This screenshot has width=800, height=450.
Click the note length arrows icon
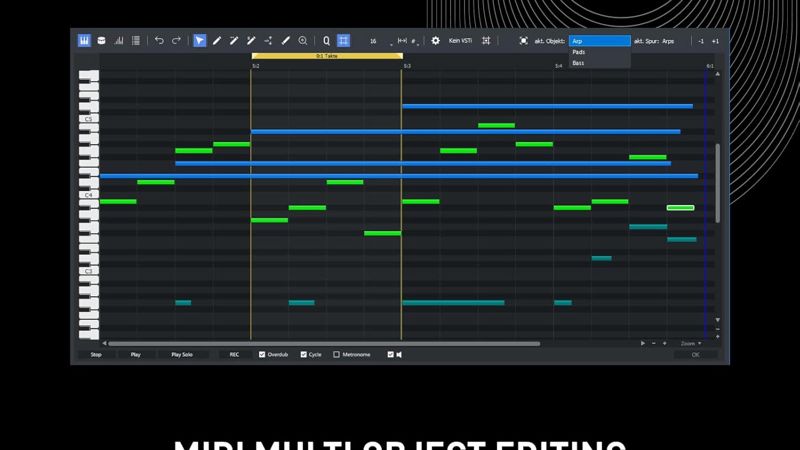click(x=402, y=41)
